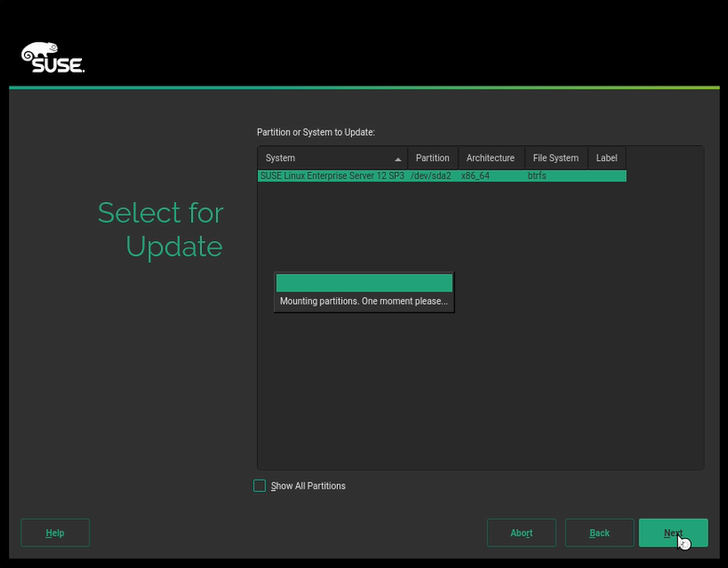The image size is (728, 568).
Task: Click 'Mounting partitions. One moment please...' message
Action: coord(364,301)
